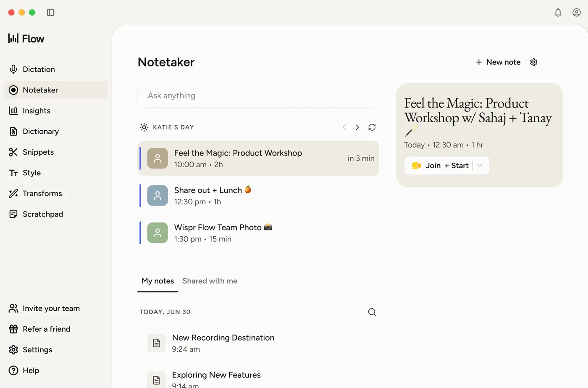Open Notetaker settings gear icon
The width and height of the screenshot is (588, 388).
click(534, 62)
